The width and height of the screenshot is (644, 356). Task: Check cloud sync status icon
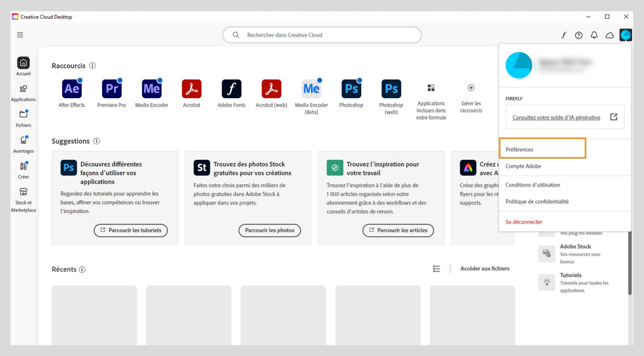pos(609,35)
